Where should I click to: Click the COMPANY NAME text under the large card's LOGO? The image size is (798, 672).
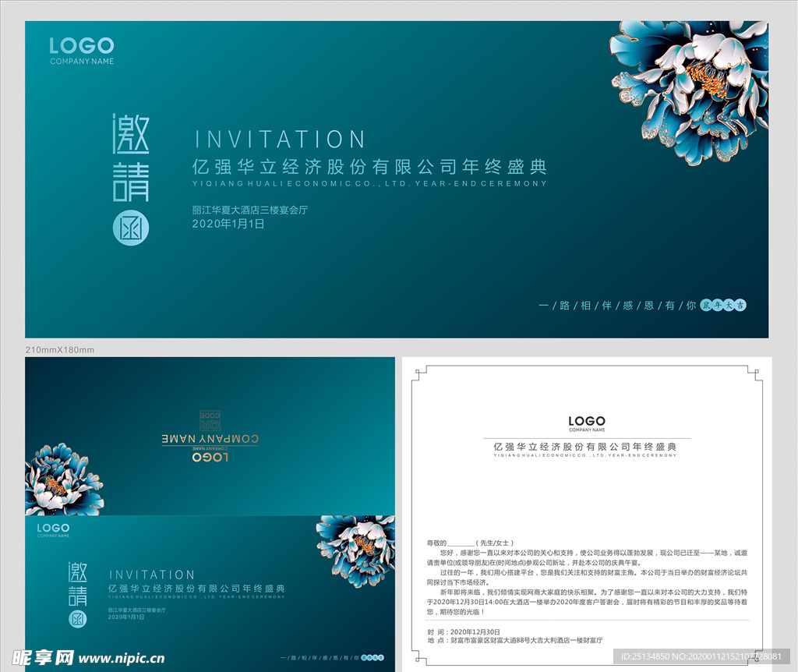pos(82,61)
